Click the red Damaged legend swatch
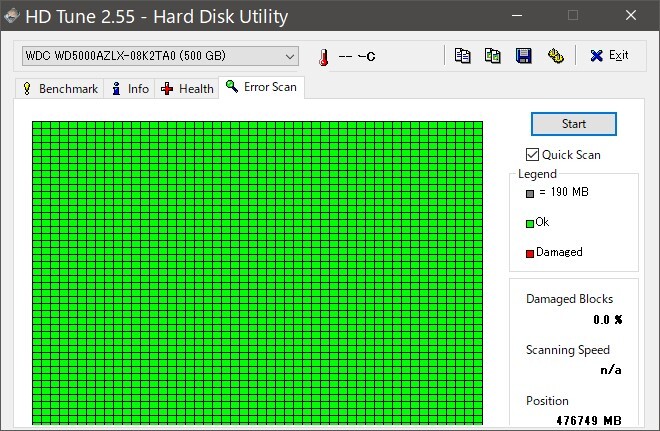The width and height of the screenshot is (660, 431). point(530,253)
